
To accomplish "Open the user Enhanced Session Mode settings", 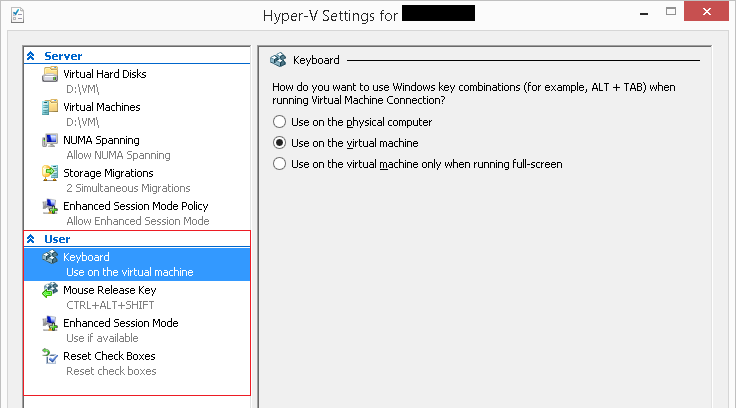I will (x=121, y=323).
